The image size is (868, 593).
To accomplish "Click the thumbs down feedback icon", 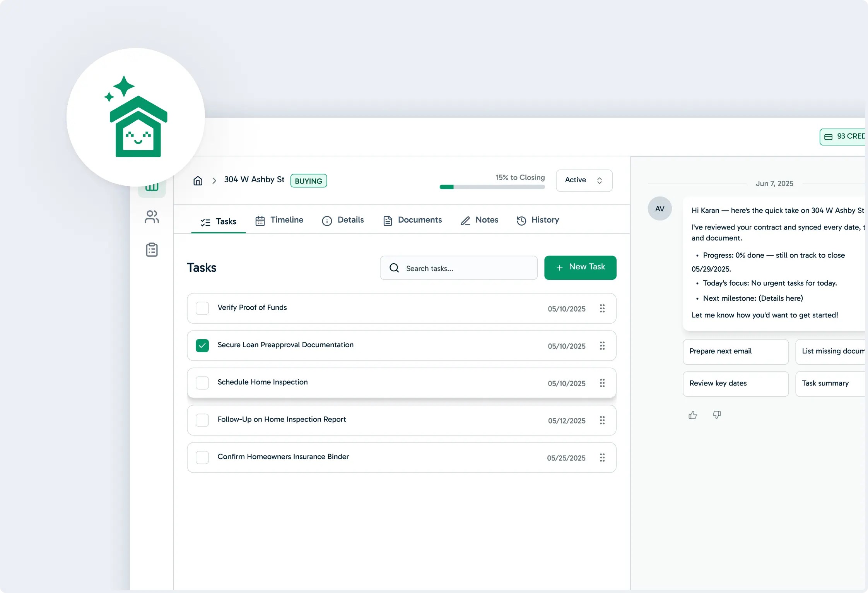I will (x=717, y=415).
